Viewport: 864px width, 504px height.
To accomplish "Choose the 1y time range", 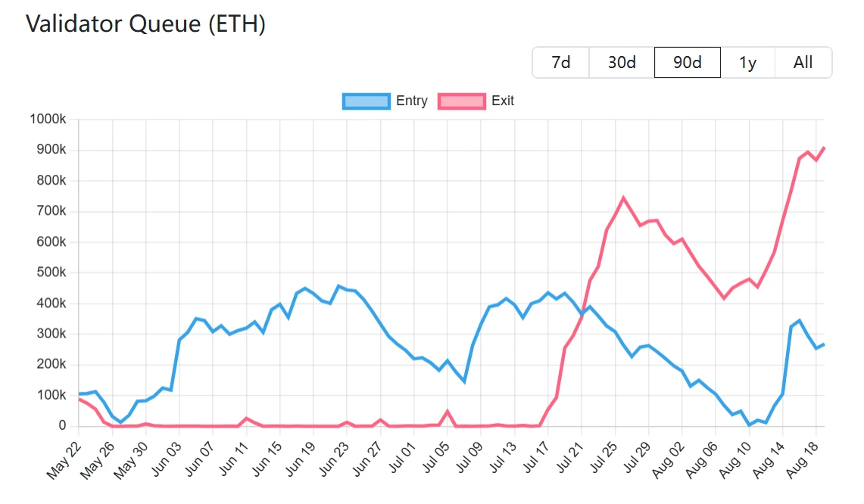I will tap(747, 62).
